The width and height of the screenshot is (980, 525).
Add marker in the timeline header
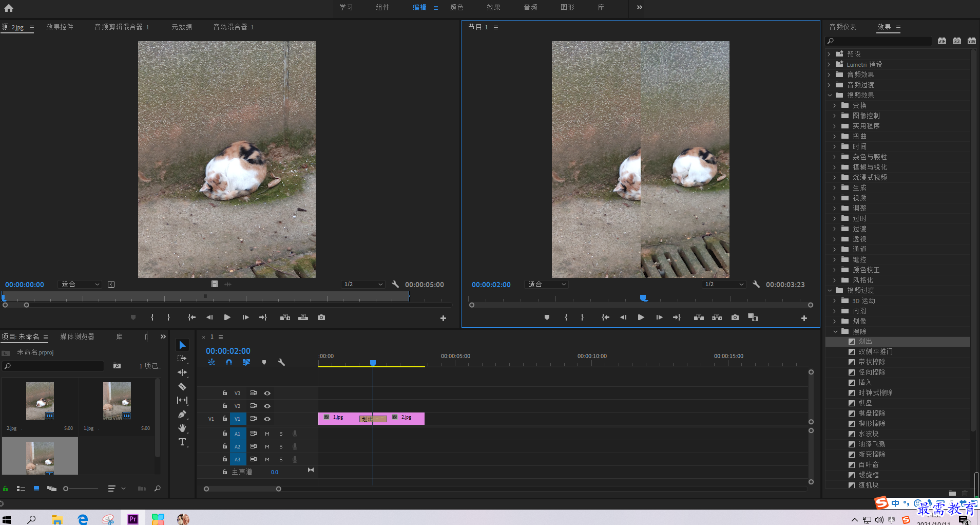(x=264, y=362)
